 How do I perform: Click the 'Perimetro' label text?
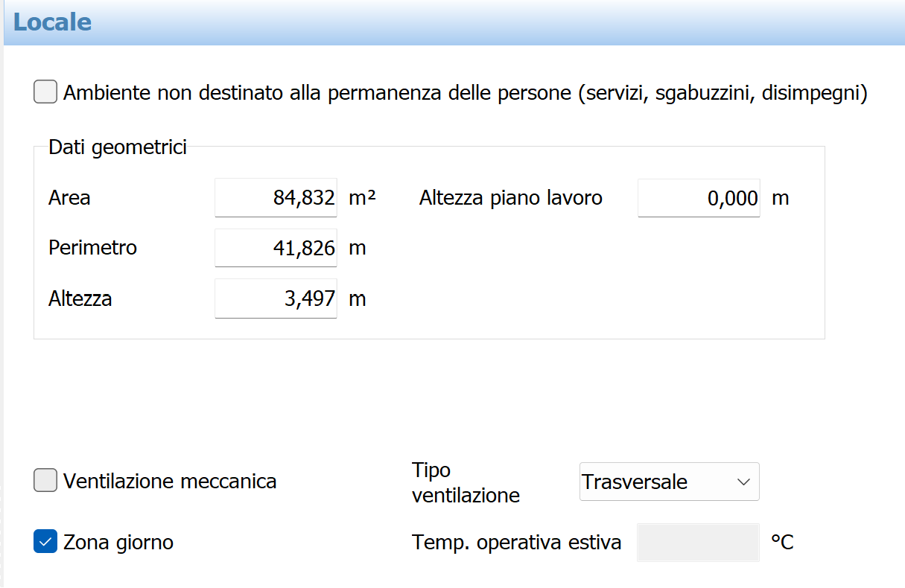(92, 247)
